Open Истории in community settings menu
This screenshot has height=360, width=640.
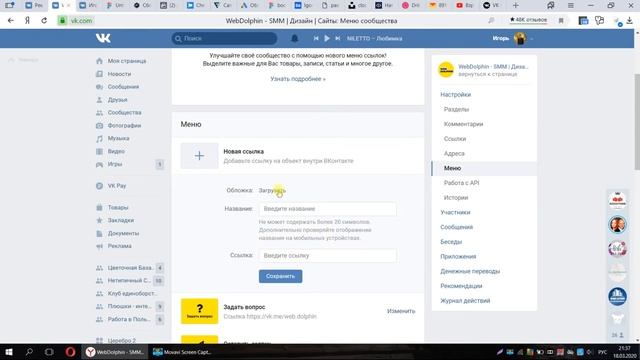pos(456,198)
